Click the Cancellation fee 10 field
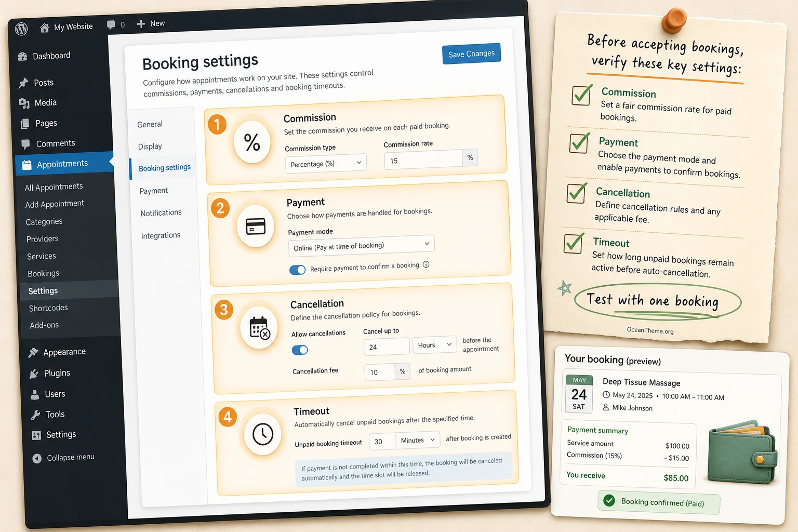 click(380, 372)
